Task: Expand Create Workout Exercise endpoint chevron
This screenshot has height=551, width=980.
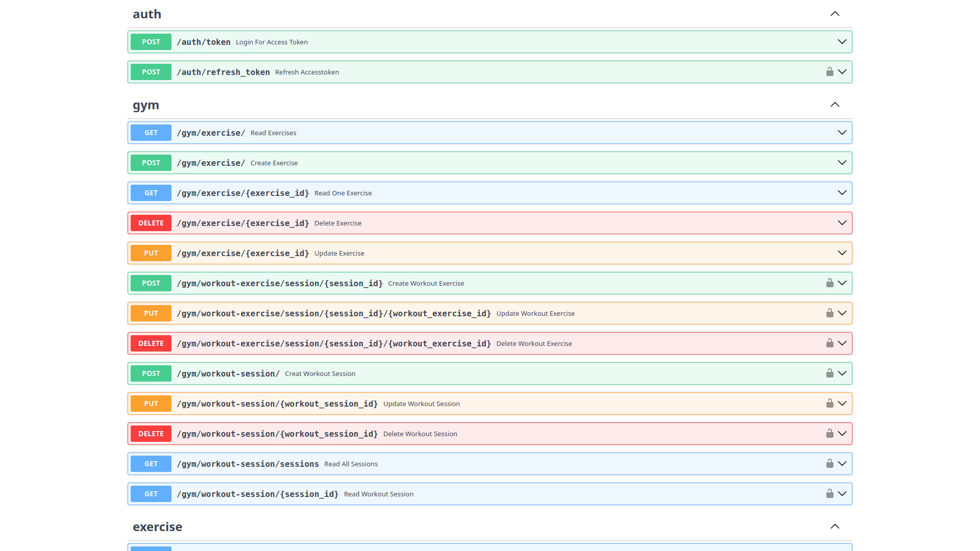Action: (842, 283)
